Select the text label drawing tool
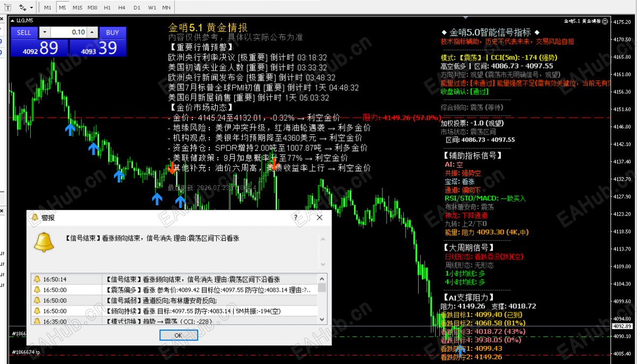This screenshot has height=364, width=637. [x=8, y=7]
